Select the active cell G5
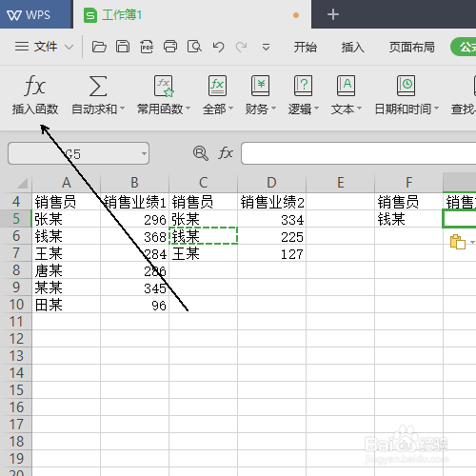Image resolution: width=476 pixels, height=476 pixels. [x=460, y=219]
